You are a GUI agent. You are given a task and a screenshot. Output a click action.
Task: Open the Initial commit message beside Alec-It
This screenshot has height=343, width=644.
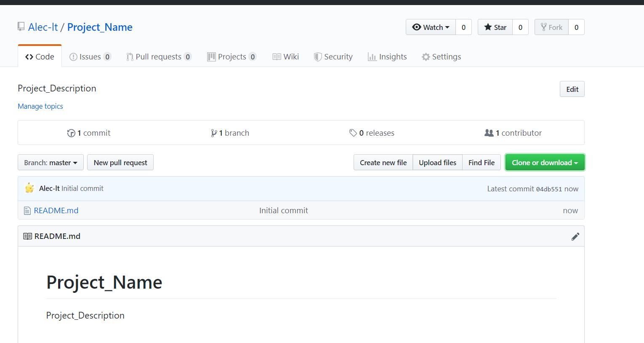82,188
